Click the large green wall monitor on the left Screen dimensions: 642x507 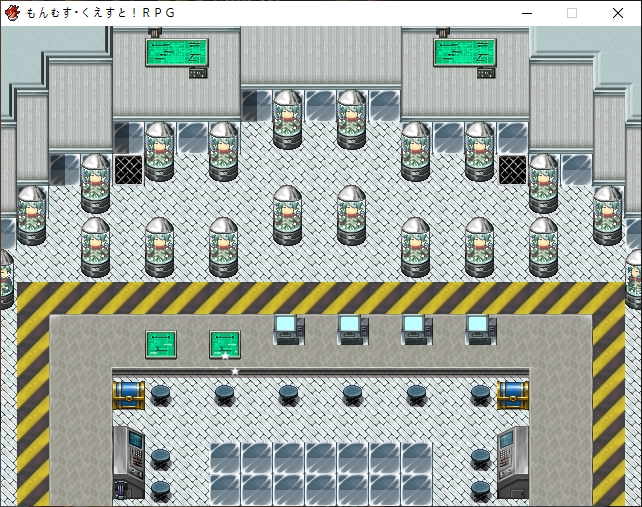(x=177, y=53)
